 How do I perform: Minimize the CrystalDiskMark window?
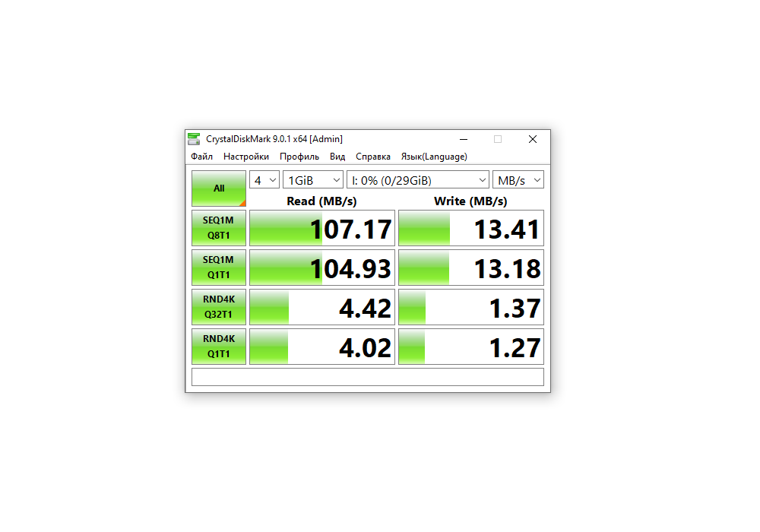tap(464, 139)
